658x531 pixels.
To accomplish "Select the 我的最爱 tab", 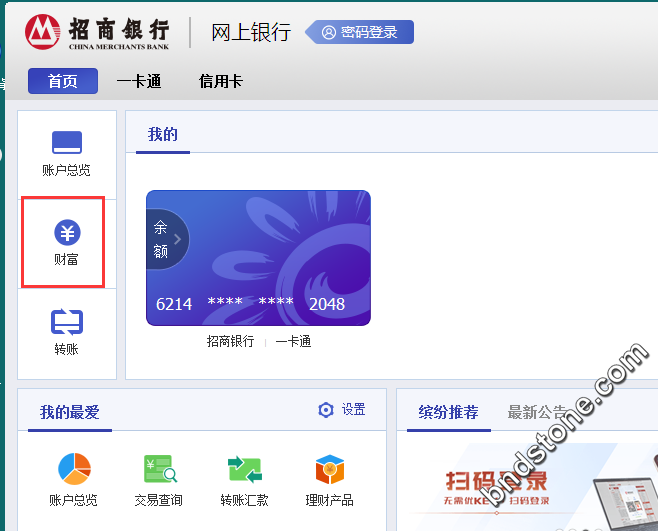I will click(x=70, y=412).
